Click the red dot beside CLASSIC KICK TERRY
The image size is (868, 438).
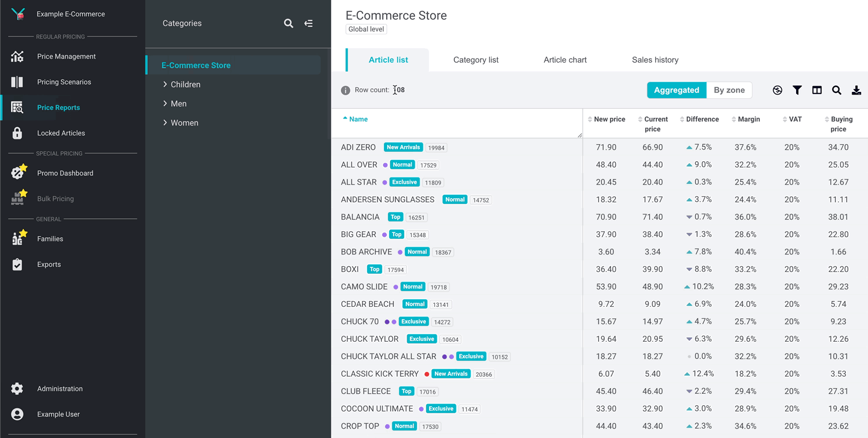pos(427,374)
